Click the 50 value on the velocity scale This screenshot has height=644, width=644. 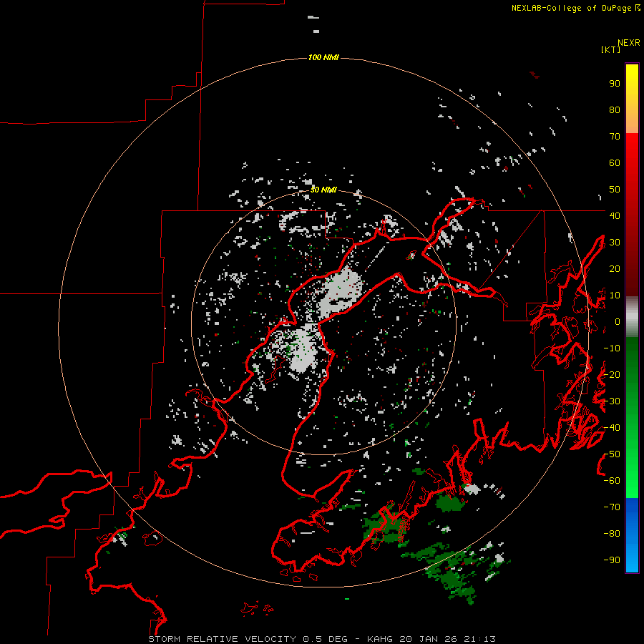tap(615, 190)
